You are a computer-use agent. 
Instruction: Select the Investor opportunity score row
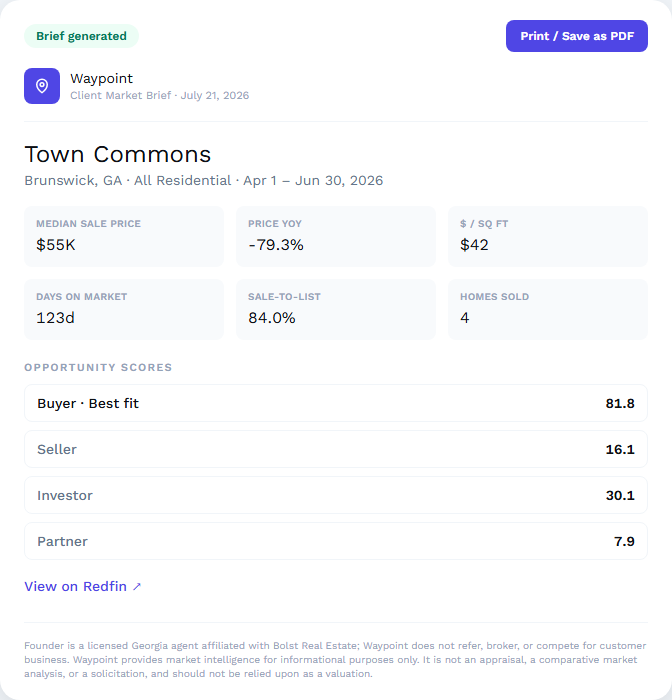tap(336, 495)
